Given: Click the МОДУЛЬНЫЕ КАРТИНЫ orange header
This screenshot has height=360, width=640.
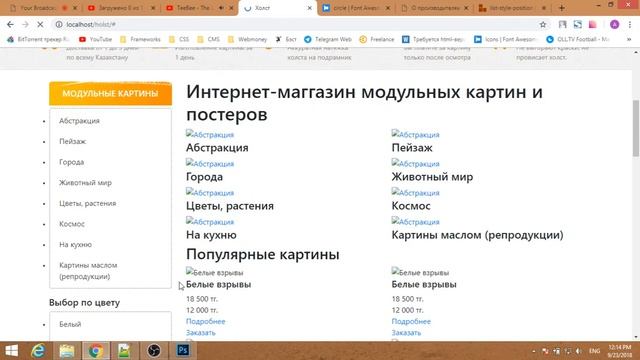Looking at the screenshot, I should tap(110, 93).
